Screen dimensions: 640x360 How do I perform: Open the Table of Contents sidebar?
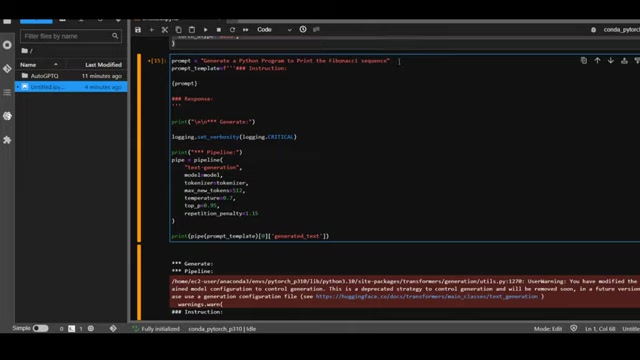[x=7, y=93]
